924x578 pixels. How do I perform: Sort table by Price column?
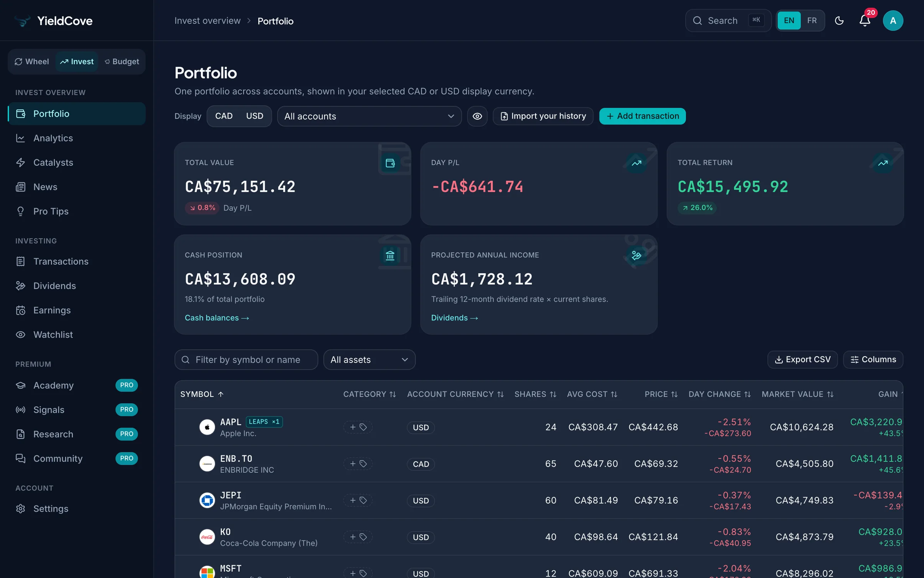coord(661,394)
